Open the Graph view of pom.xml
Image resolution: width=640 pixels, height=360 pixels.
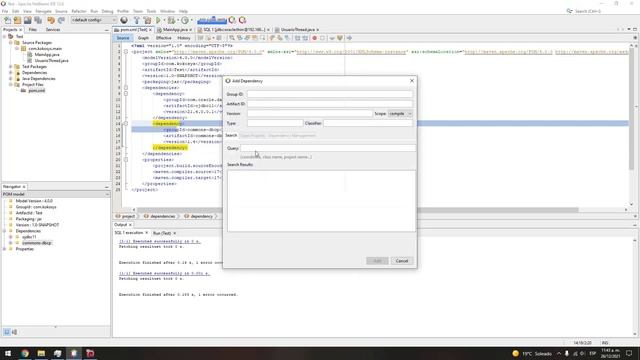[143, 38]
